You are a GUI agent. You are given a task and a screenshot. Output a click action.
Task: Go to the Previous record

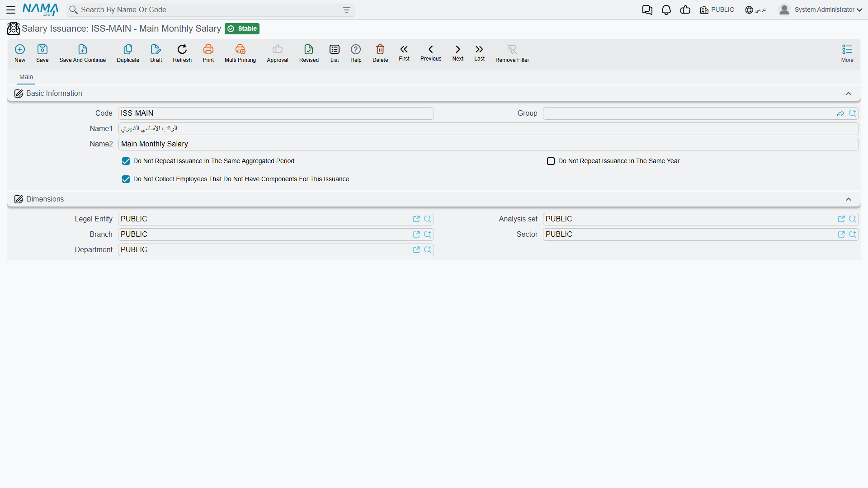pyautogui.click(x=431, y=53)
